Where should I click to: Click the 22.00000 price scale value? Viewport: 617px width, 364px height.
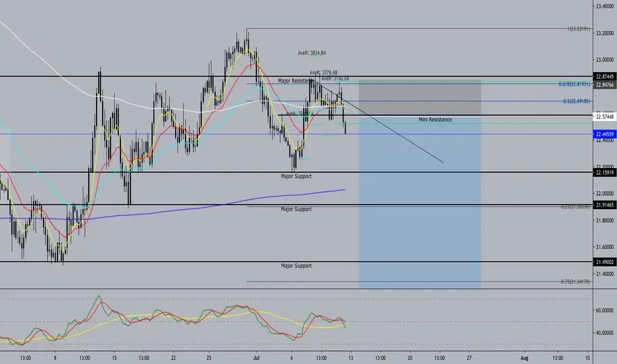click(x=605, y=194)
